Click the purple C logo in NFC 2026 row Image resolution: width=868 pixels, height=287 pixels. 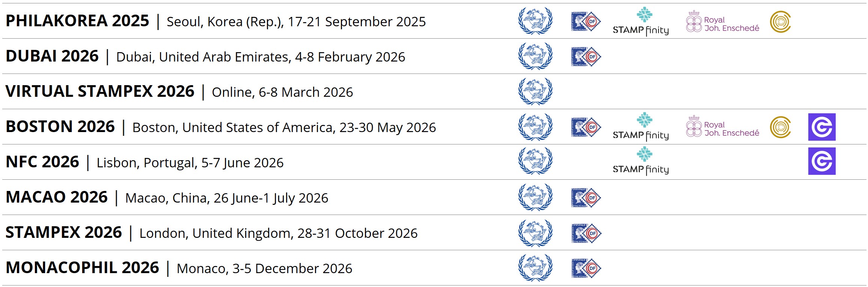[822, 161]
